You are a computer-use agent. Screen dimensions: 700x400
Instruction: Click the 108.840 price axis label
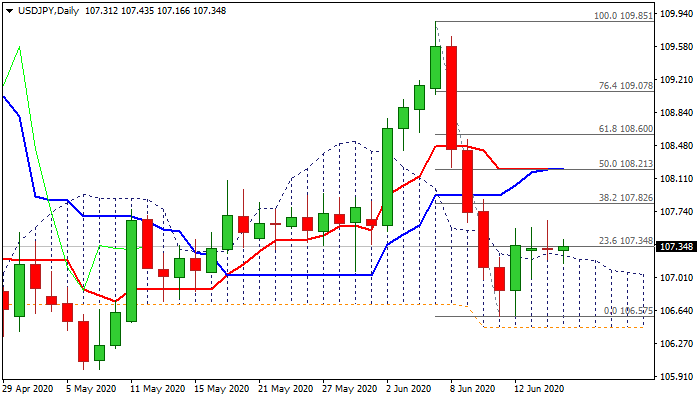[678, 113]
